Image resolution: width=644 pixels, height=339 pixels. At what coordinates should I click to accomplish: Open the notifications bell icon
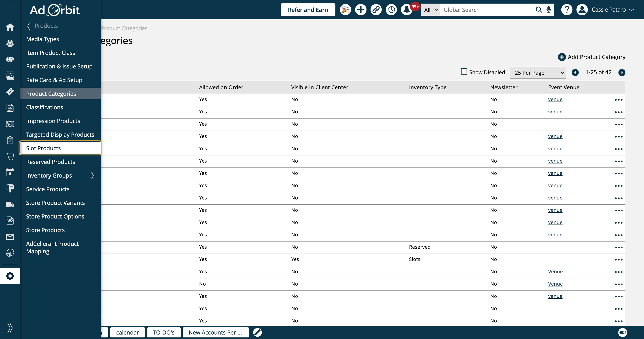(x=407, y=10)
